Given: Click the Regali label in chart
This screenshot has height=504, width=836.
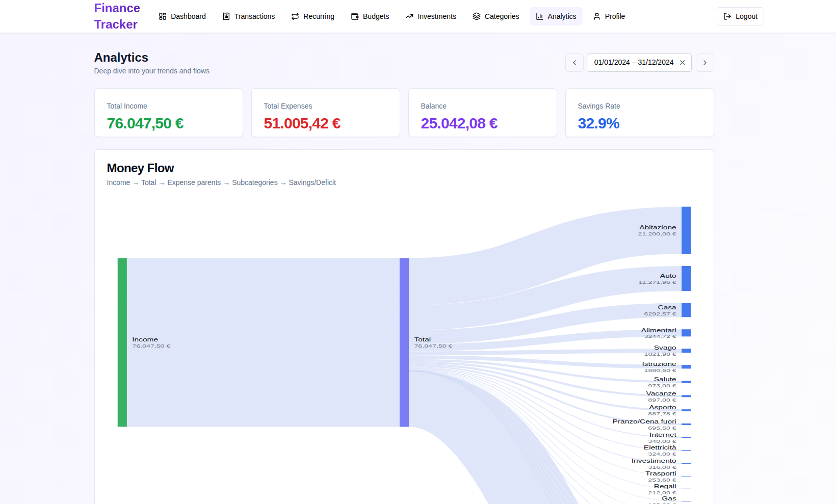Looking at the screenshot, I should pos(665,486).
